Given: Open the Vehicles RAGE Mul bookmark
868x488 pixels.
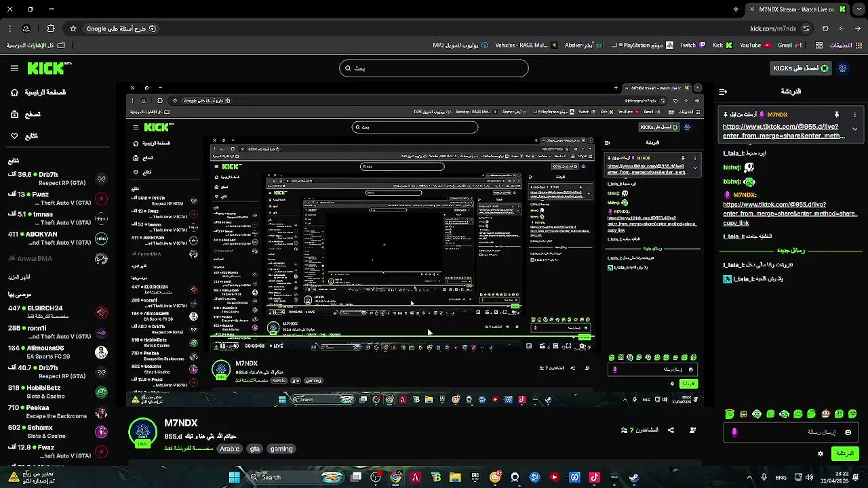Looking at the screenshot, I should click(x=526, y=45).
